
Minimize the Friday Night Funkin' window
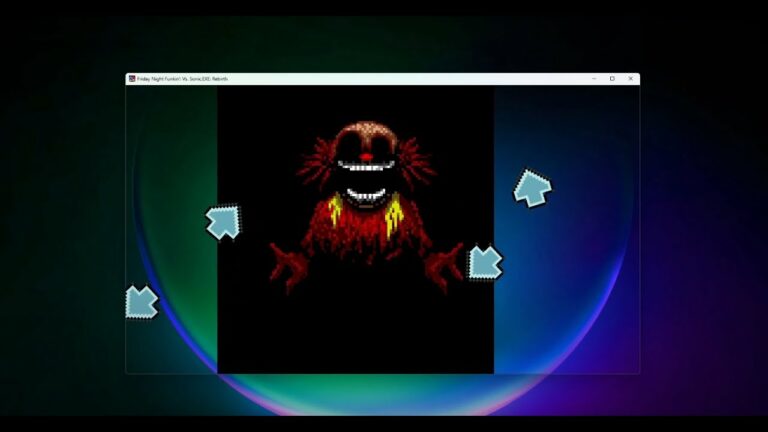click(x=594, y=78)
